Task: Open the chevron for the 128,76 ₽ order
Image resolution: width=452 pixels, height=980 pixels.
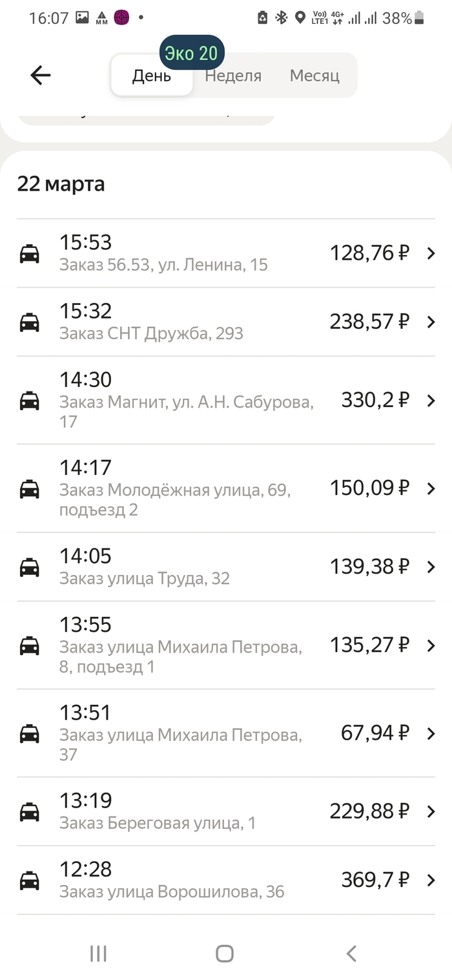Action: pyautogui.click(x=431, y=253)
